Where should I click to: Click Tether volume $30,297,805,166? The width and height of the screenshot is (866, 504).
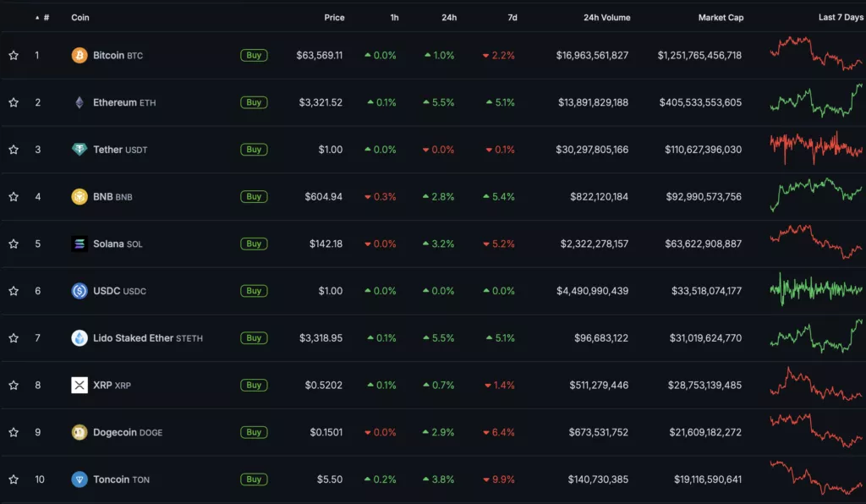click(592, 149)
